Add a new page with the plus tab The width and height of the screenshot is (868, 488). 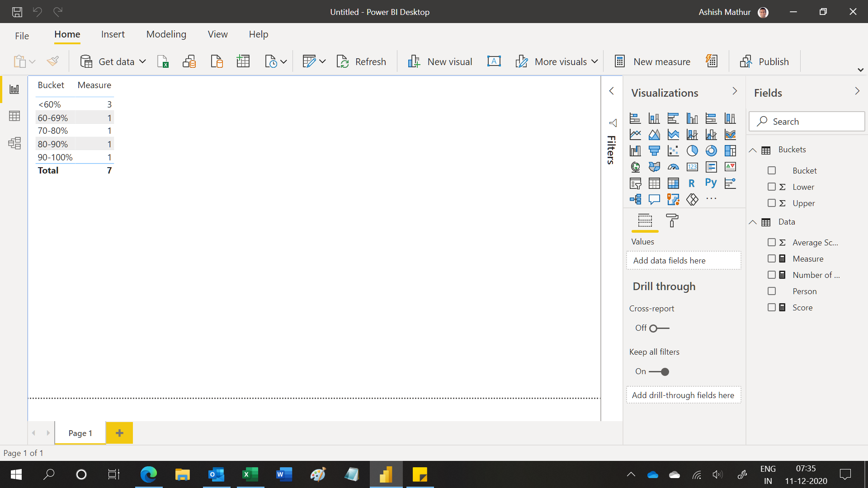click(x=119, y=433)
